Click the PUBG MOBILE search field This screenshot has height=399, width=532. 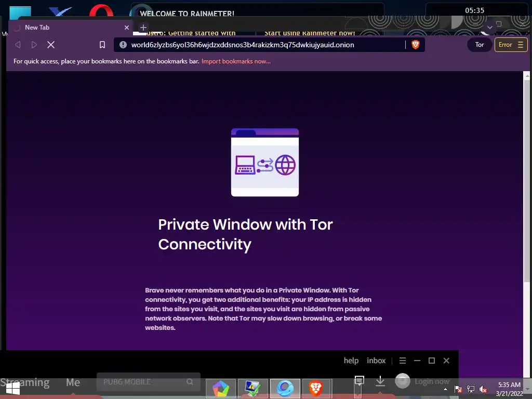tap(148, 382)
